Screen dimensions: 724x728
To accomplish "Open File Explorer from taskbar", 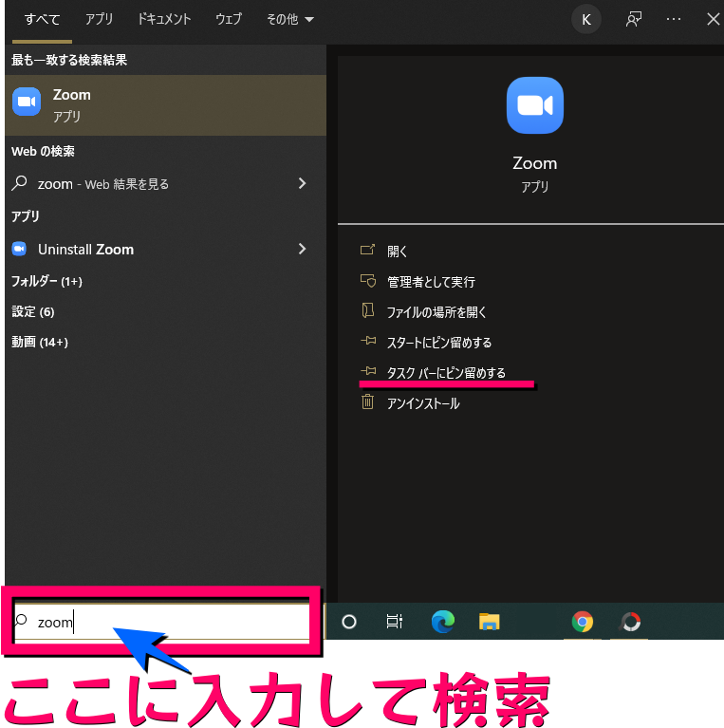I will [490, 621].
